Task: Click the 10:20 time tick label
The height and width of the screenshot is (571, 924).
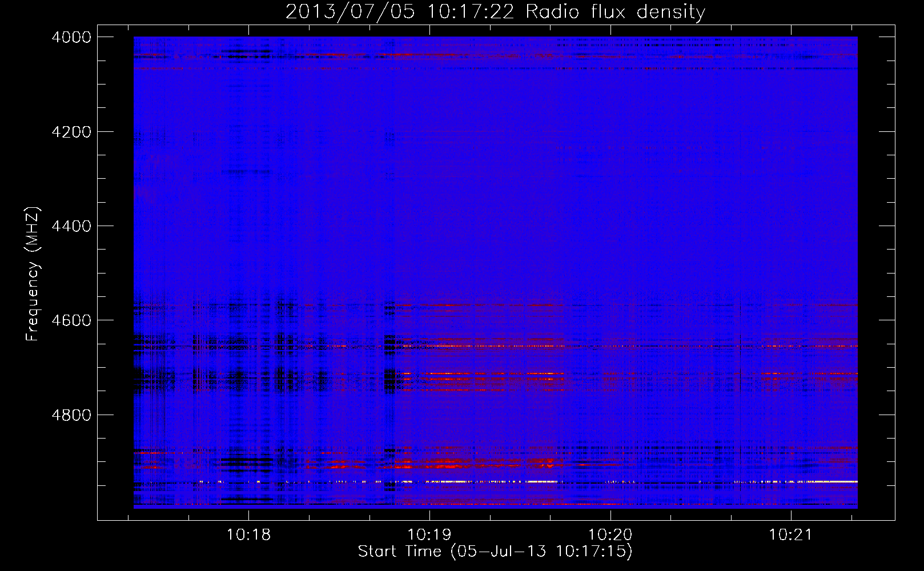Action: pyautogui.click(x=610, y=535)
